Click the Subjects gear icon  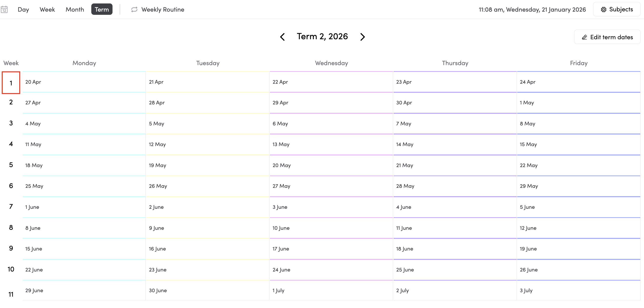[x=604, y=9]
